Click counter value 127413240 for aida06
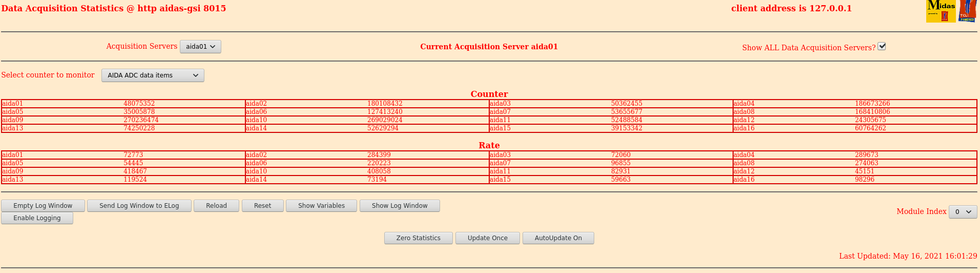The image size is (980, 273). click(385, 112)
